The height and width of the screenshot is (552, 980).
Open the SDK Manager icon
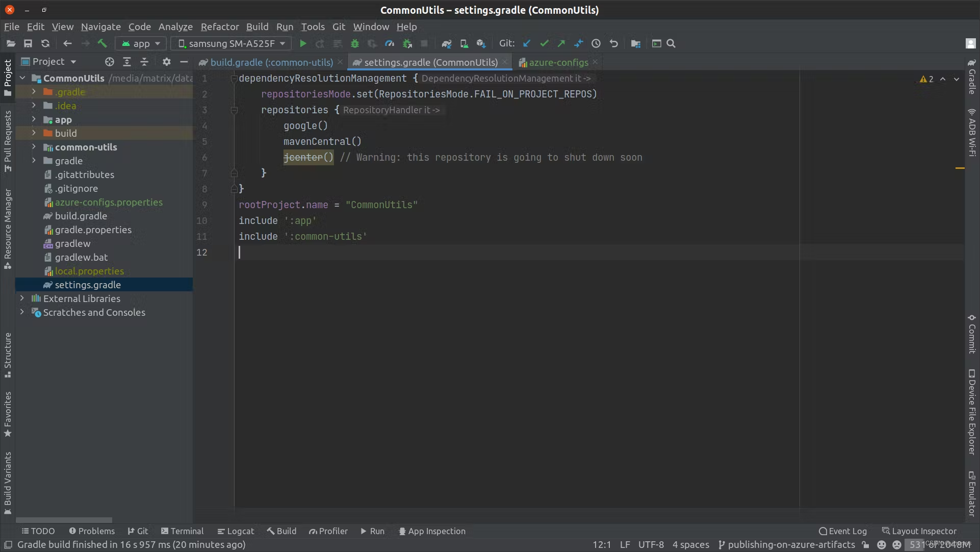point(481,43)
